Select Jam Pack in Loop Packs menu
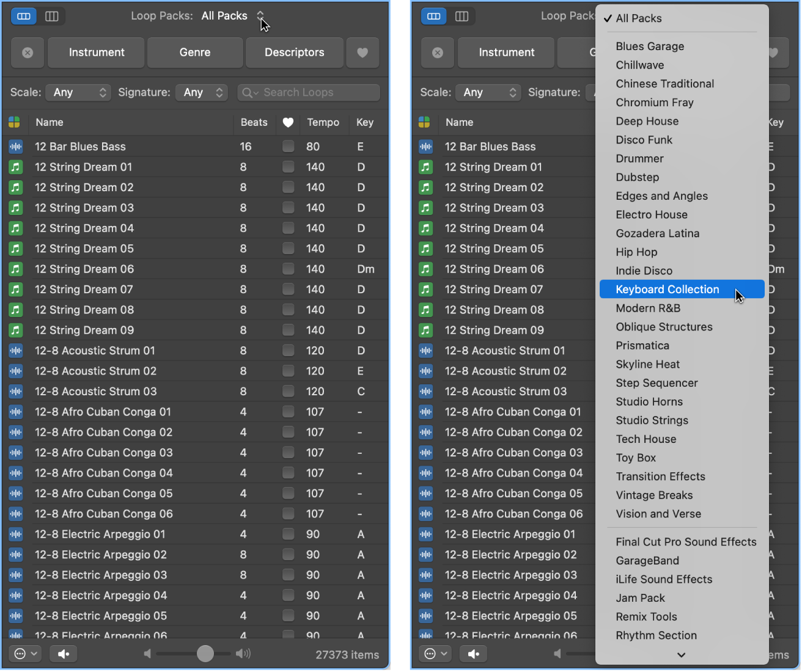Screen dimensions: 802x672 click(682, 598)
